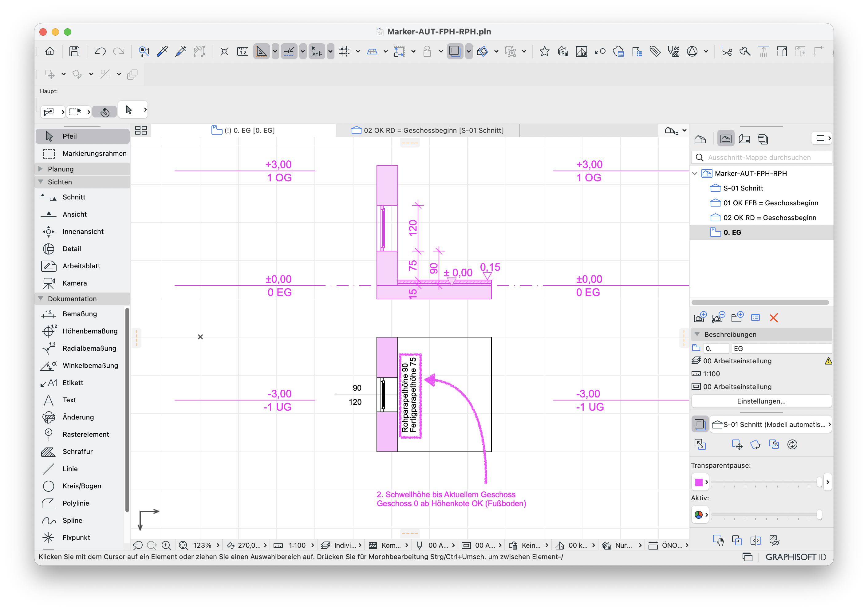The height and width of the screenshot is (611, 868).
Task: Select the Text tool
Action: (x=80, y=400)
